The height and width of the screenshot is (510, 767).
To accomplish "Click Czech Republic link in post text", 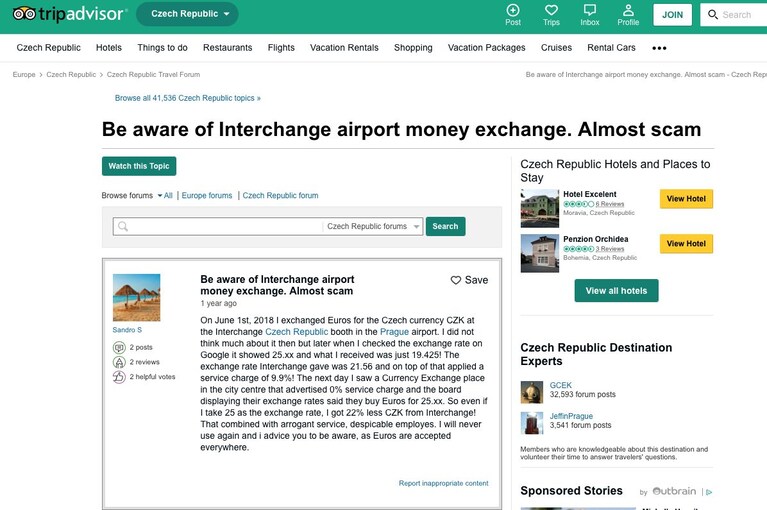I will pos(296,332).
